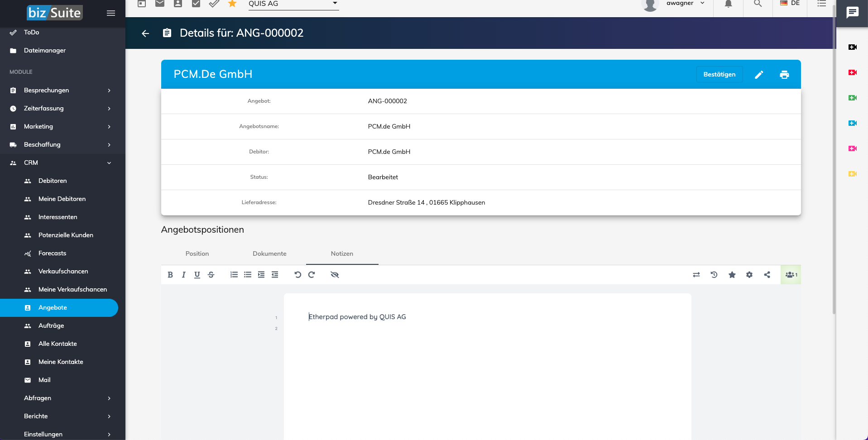Open favorites star in top bar

pos(232,4)
